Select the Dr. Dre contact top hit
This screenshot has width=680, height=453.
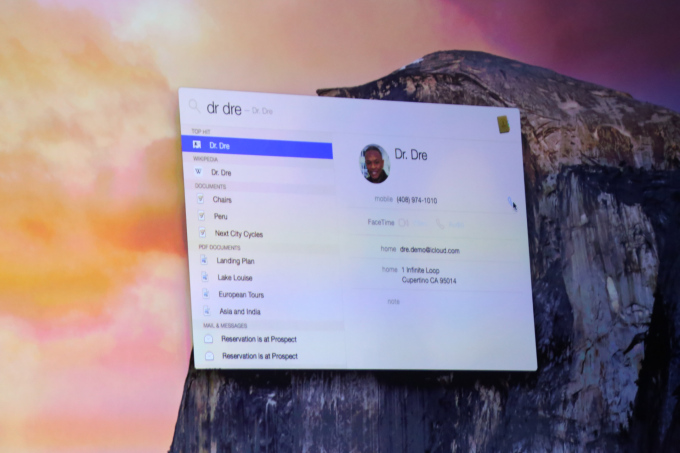coord(257,147)
